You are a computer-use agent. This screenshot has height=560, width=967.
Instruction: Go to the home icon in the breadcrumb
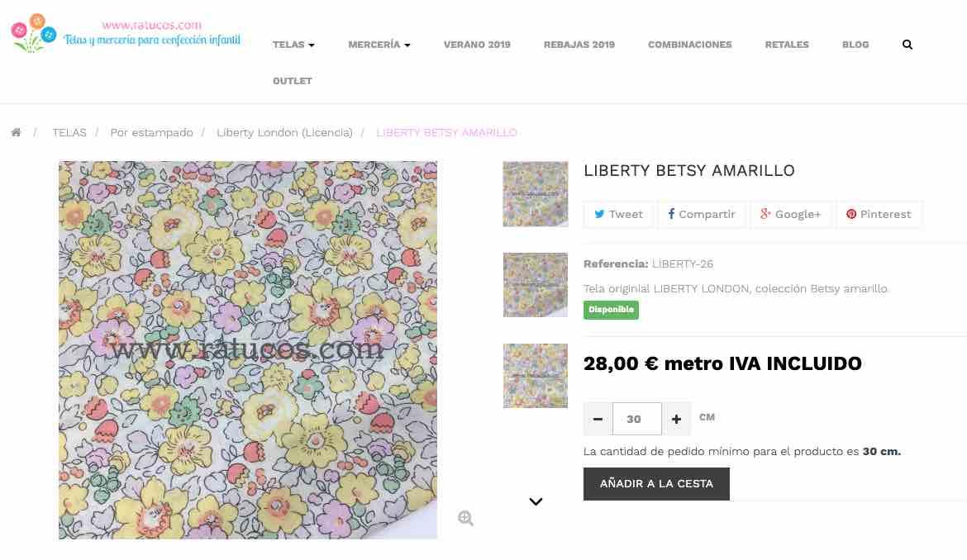[16, 132]
